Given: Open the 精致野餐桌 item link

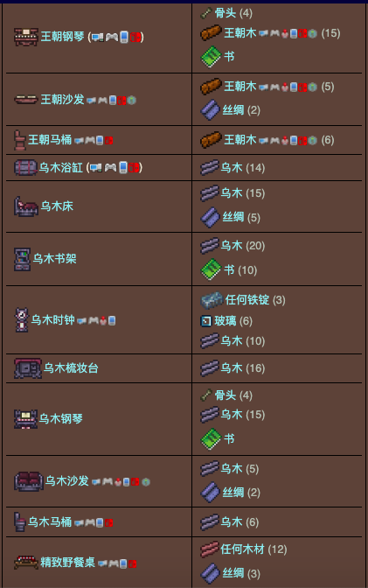Looking at the screenshot, I should [x=68, y=562].
